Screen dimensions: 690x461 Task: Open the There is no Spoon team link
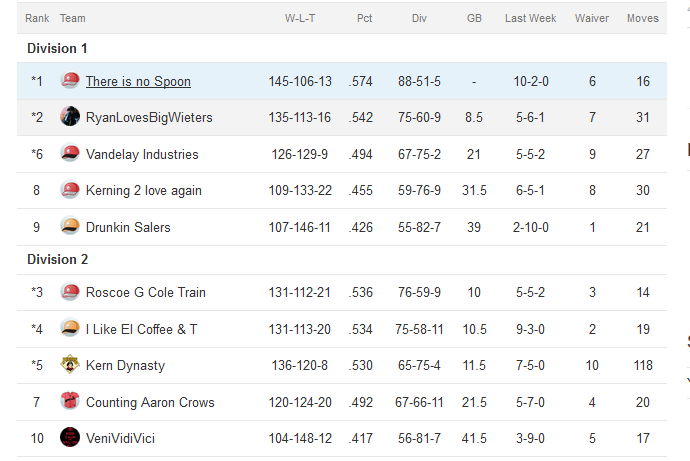pyautogui.click(x=138, y=81)
